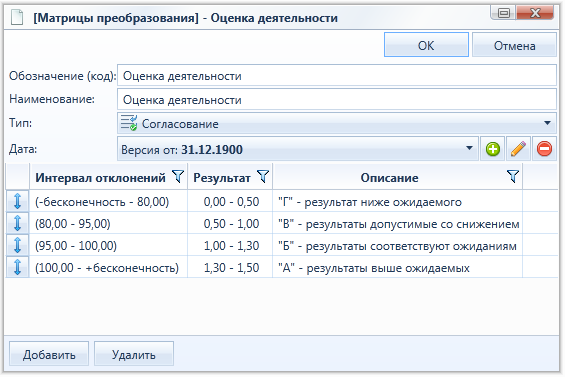Click reorder arrow of row (95,00 - 100,00)
This screenshot has height=377, width=565.
pyautogui.click(x=18, y=245)
